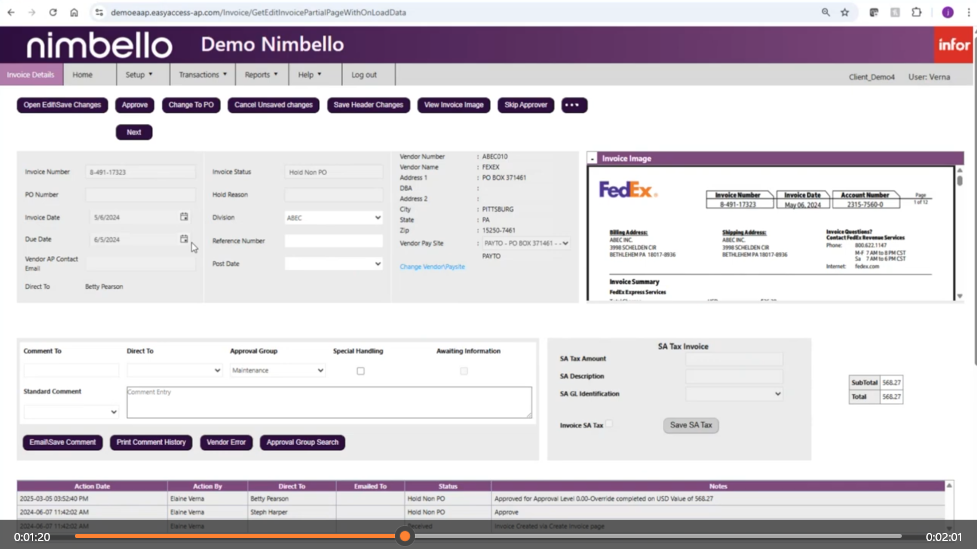Click Change To PO button
The height and width of the screenshot is (549, 977).
coord(191,105)
